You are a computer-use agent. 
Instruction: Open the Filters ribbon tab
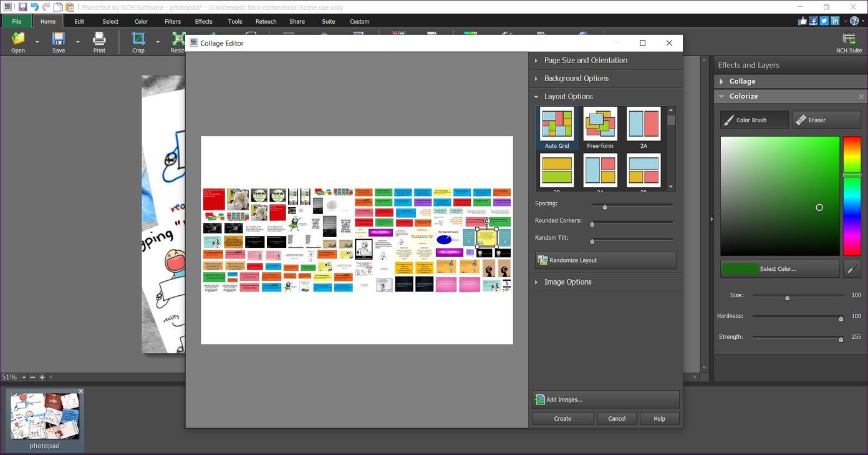173,21
